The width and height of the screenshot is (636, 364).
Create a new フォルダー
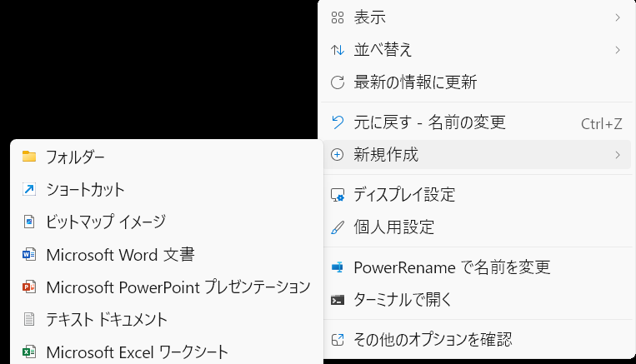[x=167, y=157]
